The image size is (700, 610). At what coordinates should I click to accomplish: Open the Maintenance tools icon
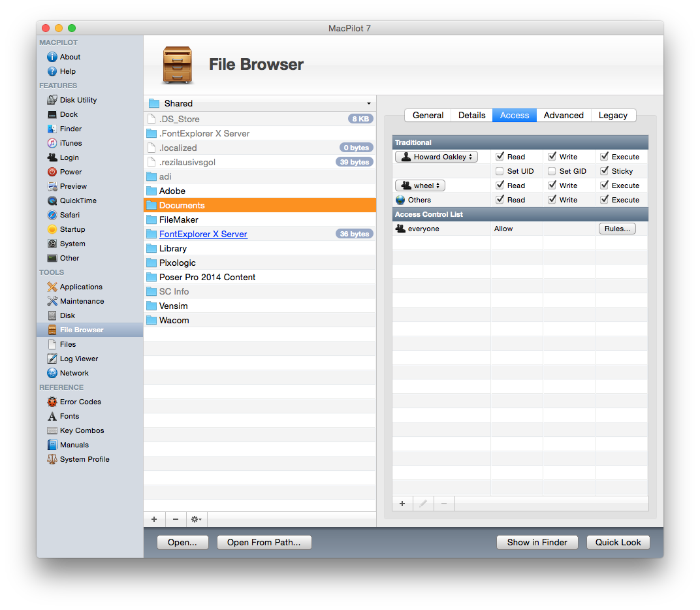52,301
